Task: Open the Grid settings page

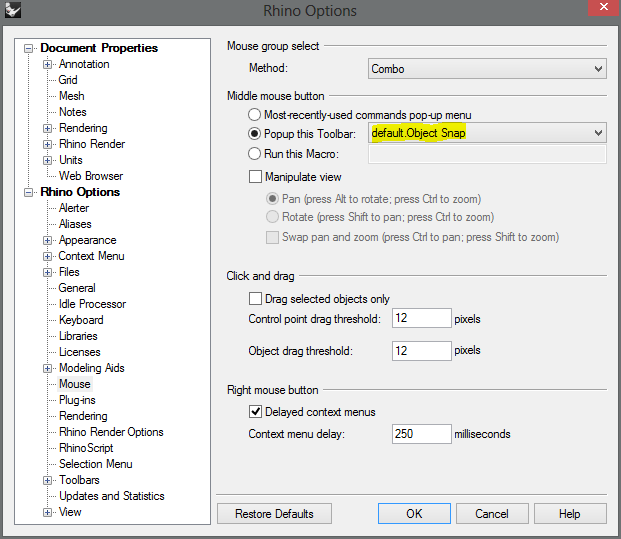Action: click(x=68, y=80)
